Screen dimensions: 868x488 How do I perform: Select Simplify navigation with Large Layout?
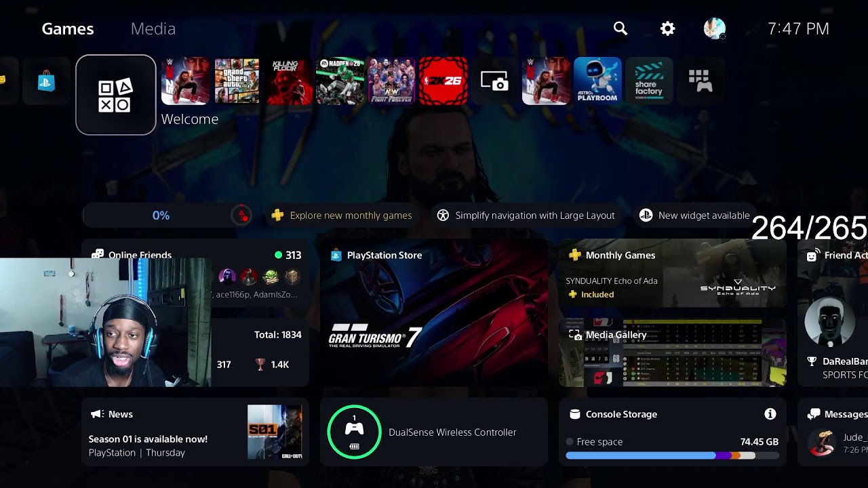point(526,216)
